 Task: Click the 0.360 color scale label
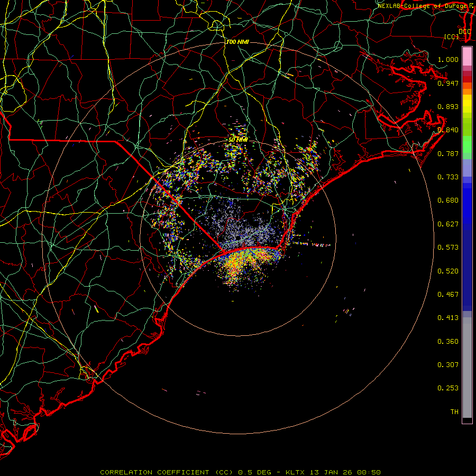click(x=448, y=342)
